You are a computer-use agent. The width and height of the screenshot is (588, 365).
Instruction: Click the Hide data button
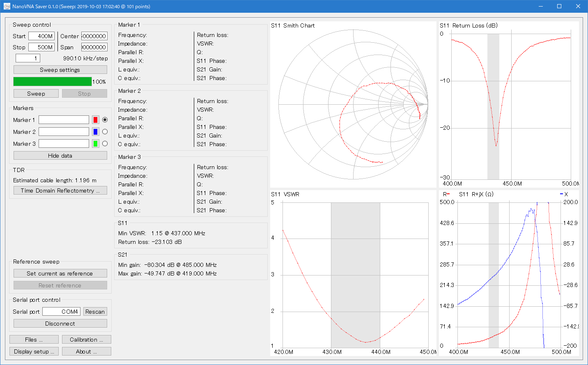[60, 156]
